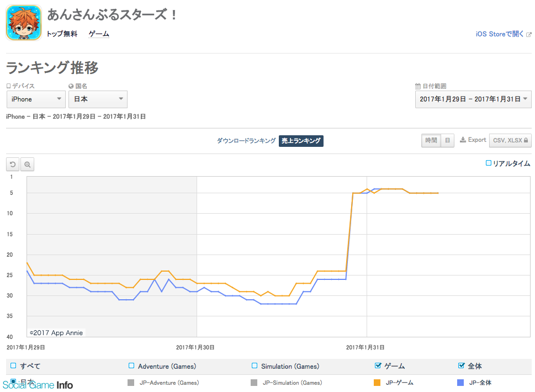535x392 pixels.
Task: Click the Export download icon
Action: pyautogui.click(x=463, y=140)
